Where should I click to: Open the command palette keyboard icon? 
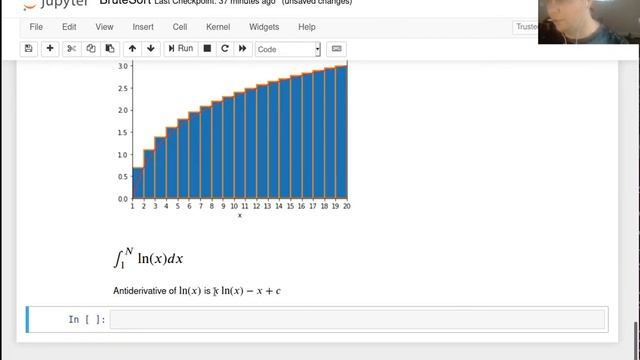(x=336, y=49)
